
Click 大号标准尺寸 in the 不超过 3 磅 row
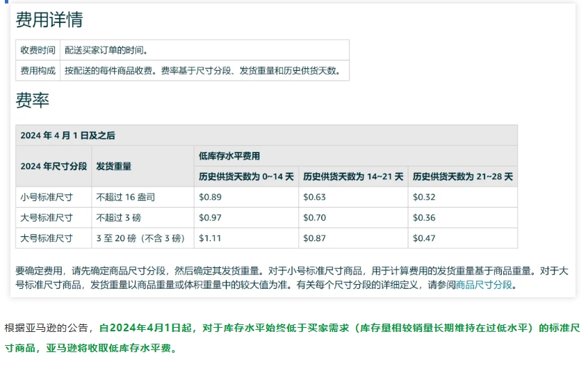tap(54, 217)
